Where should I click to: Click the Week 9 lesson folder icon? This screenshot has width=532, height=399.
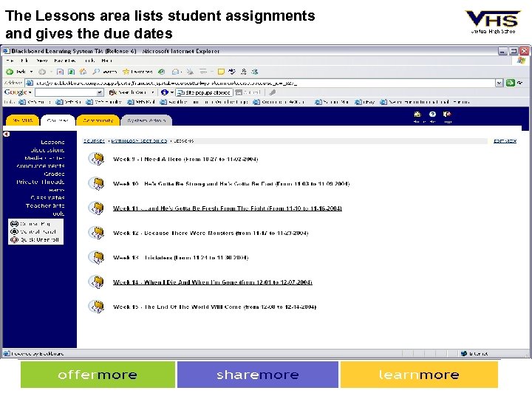click(x=97, y=159)
